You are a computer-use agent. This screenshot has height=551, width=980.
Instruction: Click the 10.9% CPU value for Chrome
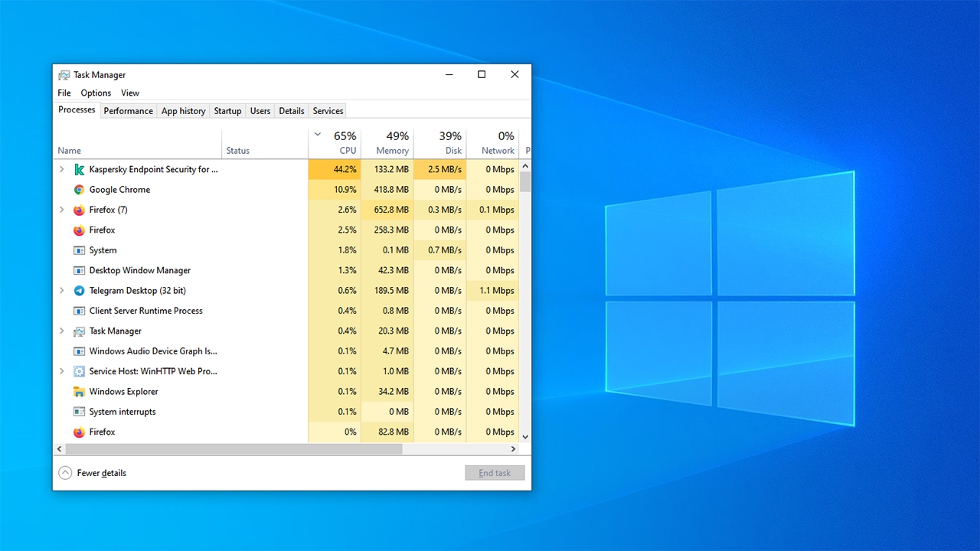point(345,190)
